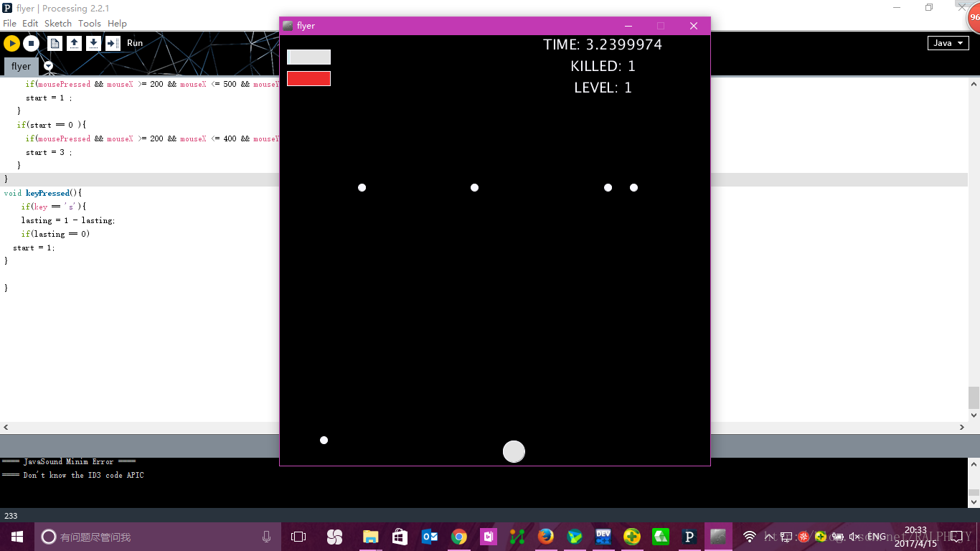The image size is (980, 551).
Task: Click the KILLED: 1 score text
Action: tap(603, 66)
